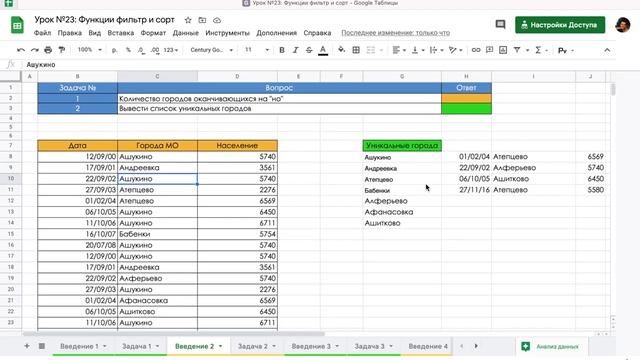Activate the paint format tool
This screenshot has height=360, width=640.
[62, 50]
